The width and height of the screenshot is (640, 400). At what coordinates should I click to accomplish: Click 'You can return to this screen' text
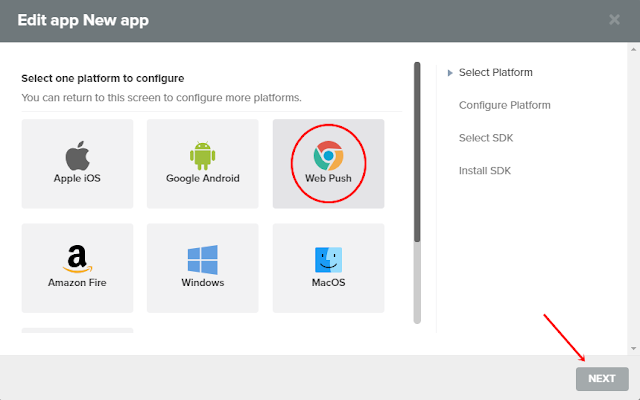point(162,98)
